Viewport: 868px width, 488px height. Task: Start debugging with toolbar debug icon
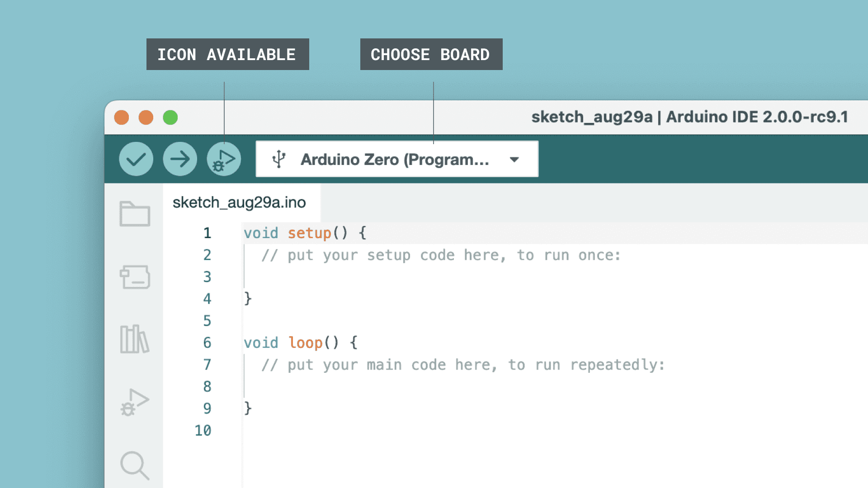224,159
